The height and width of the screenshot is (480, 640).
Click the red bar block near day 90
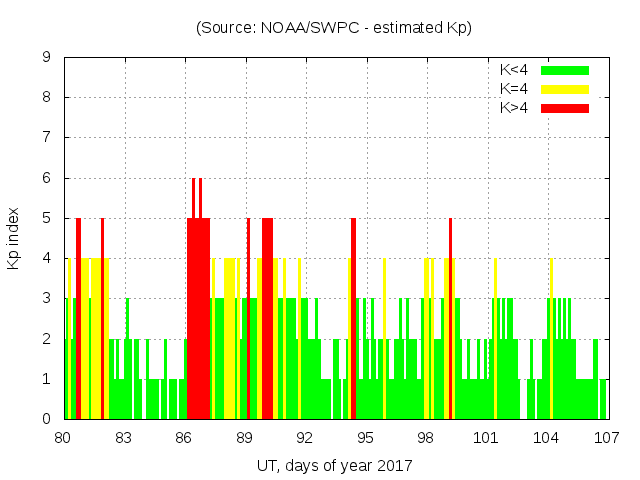[x=267, y=320]
